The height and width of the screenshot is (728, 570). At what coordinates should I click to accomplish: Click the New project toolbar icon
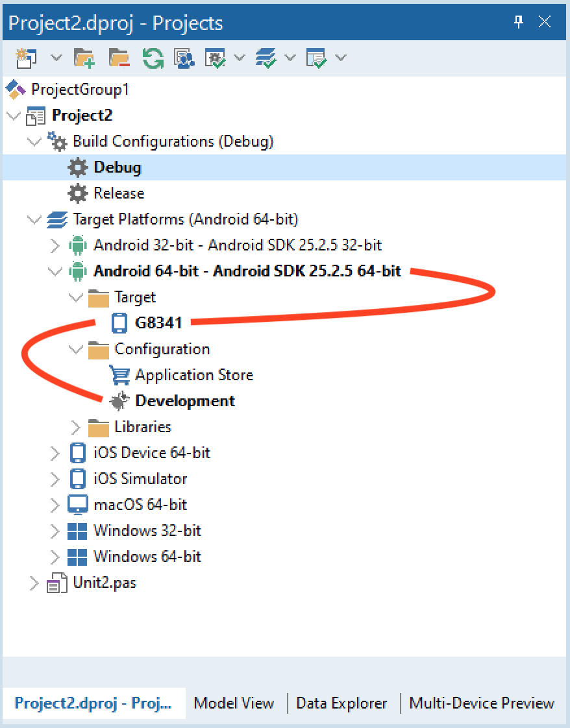[27, 58]
